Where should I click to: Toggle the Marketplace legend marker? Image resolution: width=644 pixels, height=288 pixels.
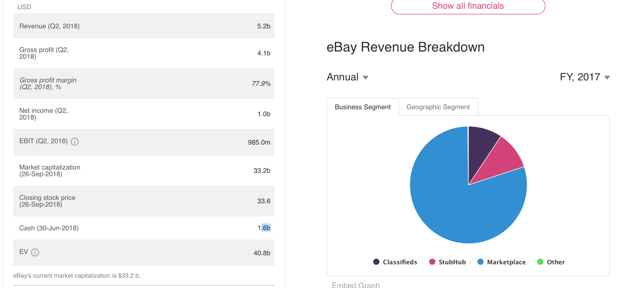(x=480, y=262)
